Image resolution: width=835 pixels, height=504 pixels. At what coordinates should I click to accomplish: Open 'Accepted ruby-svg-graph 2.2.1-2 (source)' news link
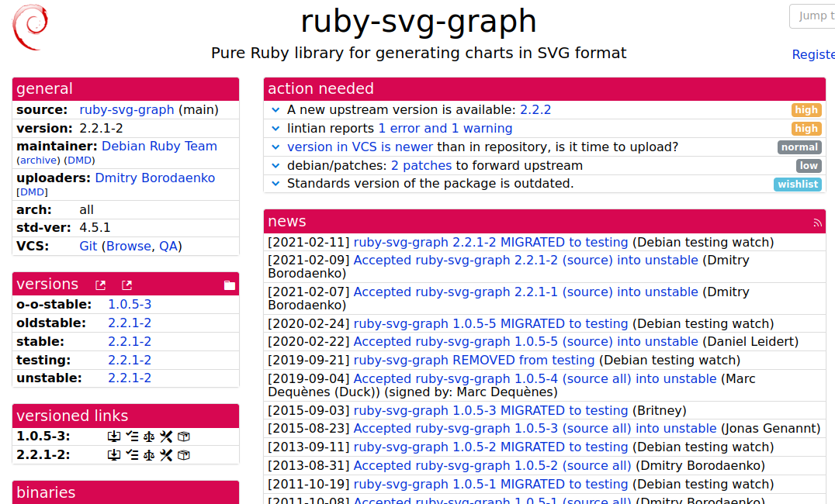(525, 261)
